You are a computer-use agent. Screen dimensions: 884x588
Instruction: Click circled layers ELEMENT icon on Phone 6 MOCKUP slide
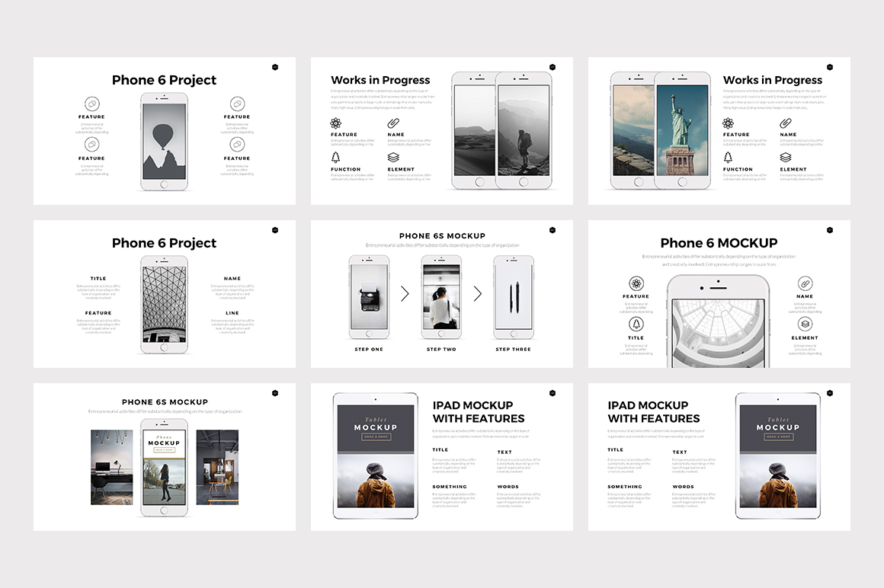pyautogui.click(x=805, y=324)
